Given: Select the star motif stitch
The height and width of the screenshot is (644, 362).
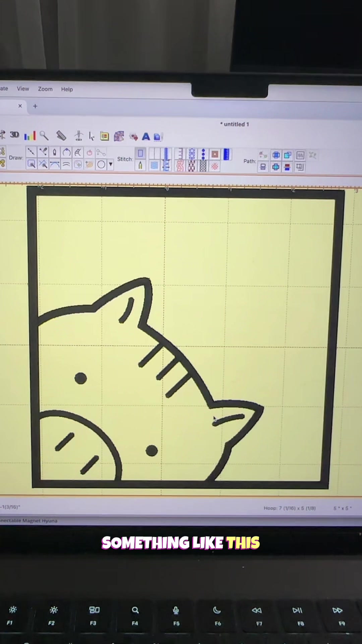Looking at the screenshot, I should click(x=192, y=154).
